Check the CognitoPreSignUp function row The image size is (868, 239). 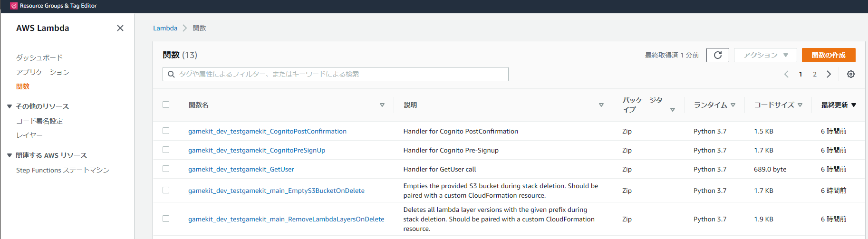166,150
